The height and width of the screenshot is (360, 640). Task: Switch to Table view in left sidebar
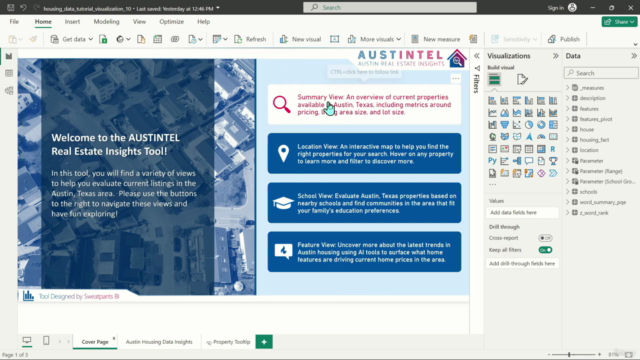click(9, 73)
